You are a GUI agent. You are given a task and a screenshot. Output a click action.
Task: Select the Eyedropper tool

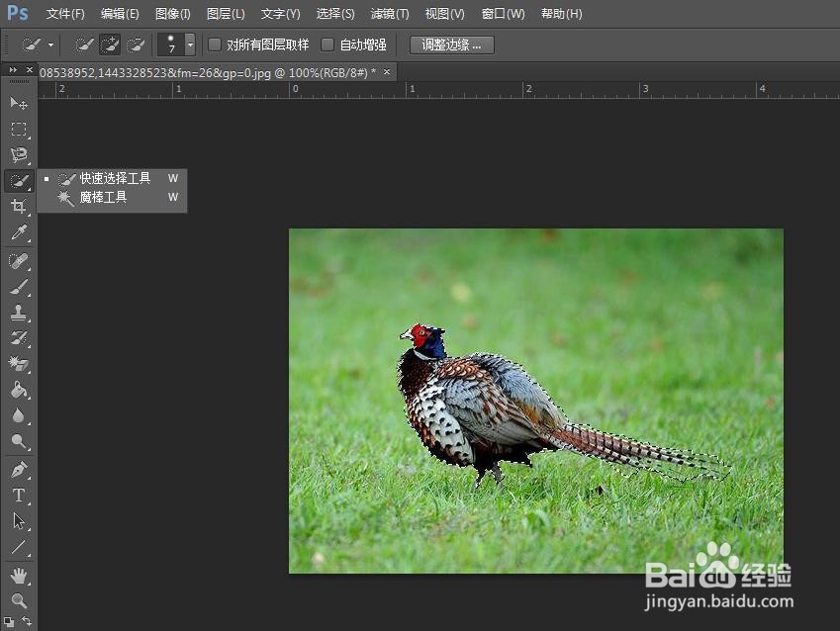pos(19,232)
